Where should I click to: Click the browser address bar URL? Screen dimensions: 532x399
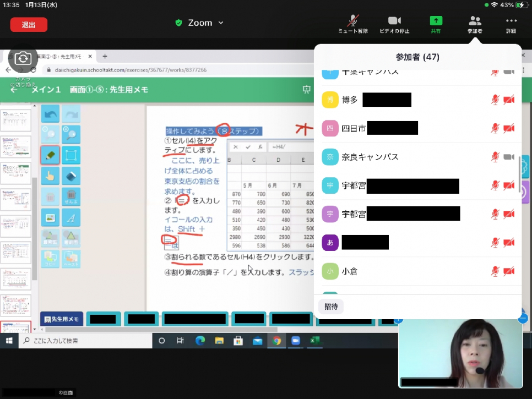(131, 70)
